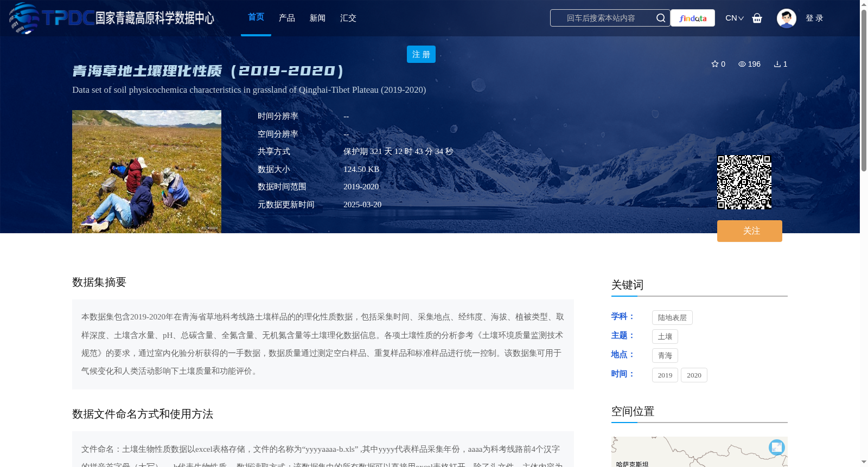Click the eye view count icon
Viewport: 868px width, 467px height.
[742, 64]
